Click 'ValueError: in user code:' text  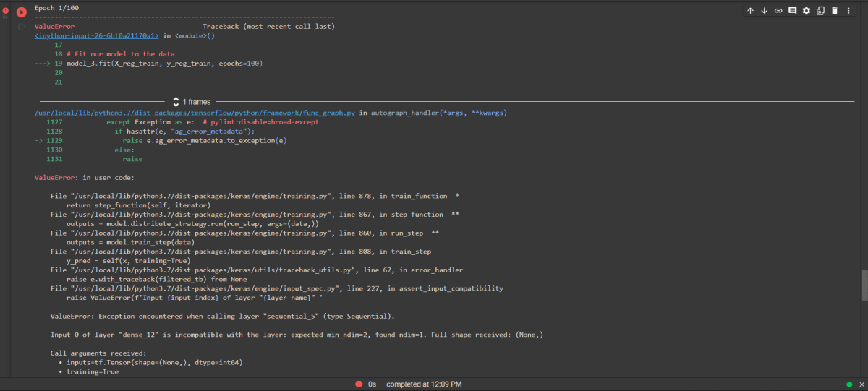click(84, 178)
